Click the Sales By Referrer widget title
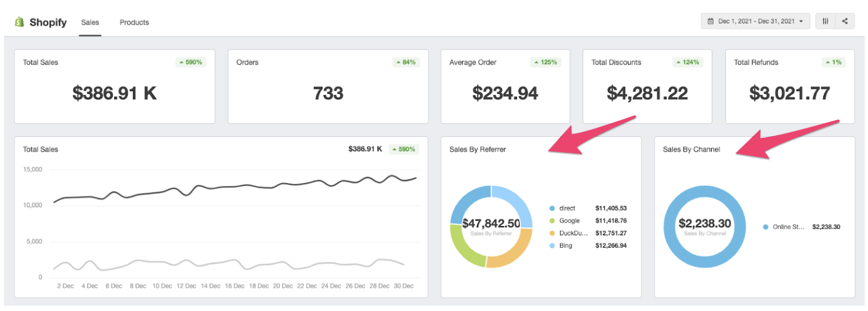Viewport: 868px width, 311px height. point(478,149)
